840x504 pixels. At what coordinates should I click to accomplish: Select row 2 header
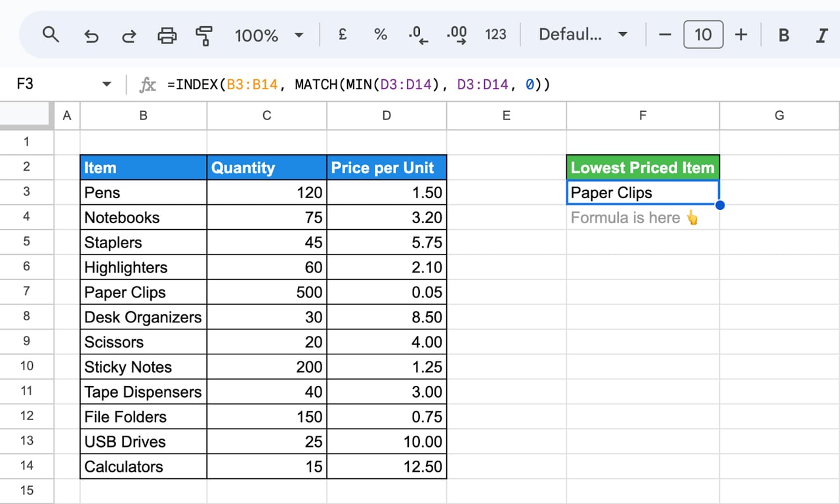(x=26, y=167)
